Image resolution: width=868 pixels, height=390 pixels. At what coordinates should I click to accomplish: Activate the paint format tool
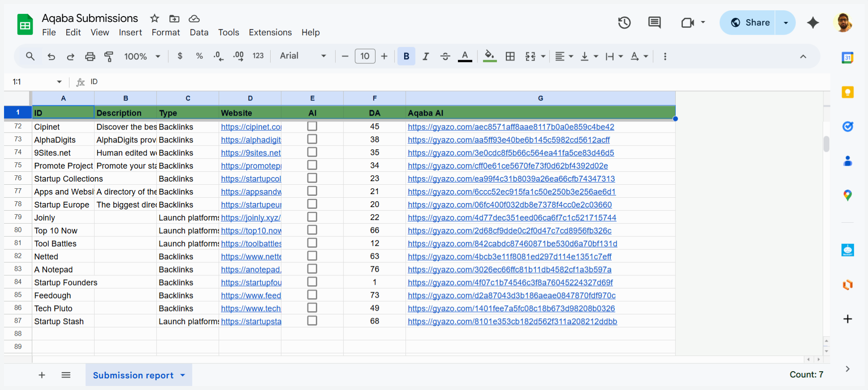coord(109,56)
